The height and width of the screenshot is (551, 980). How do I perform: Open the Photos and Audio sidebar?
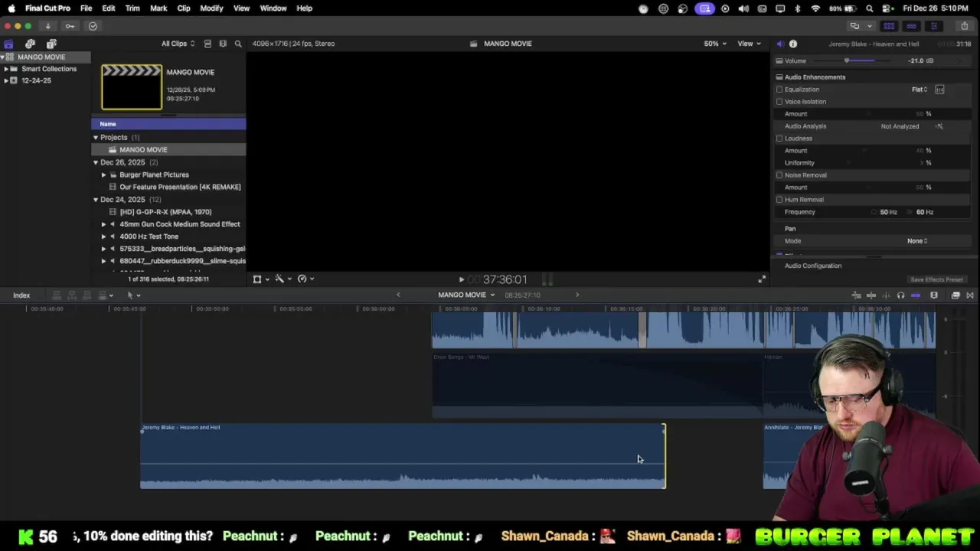click(30, 44)
